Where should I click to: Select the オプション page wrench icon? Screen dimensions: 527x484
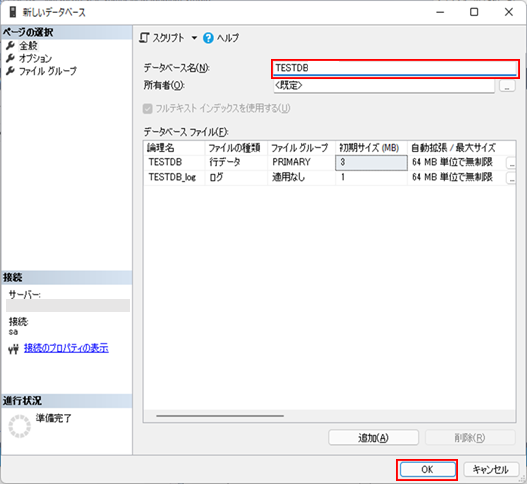pyautogui.click(x=10, y=58)
